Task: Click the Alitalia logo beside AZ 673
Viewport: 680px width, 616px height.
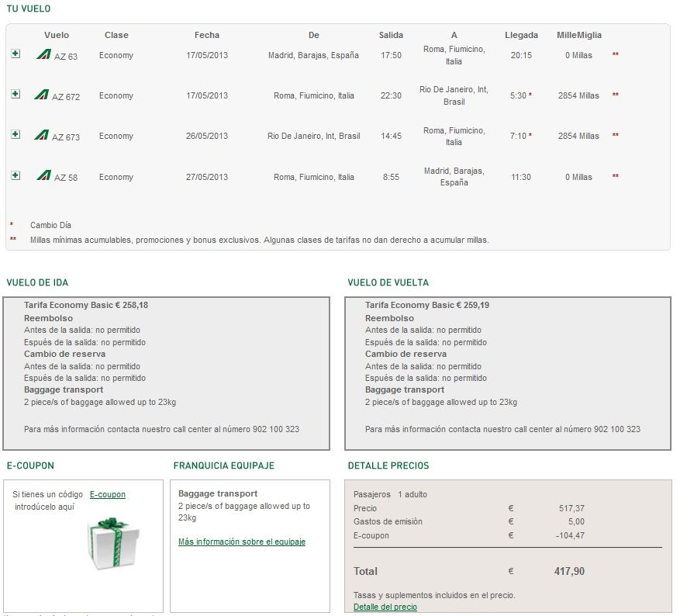Action: (x=42, y=134)
